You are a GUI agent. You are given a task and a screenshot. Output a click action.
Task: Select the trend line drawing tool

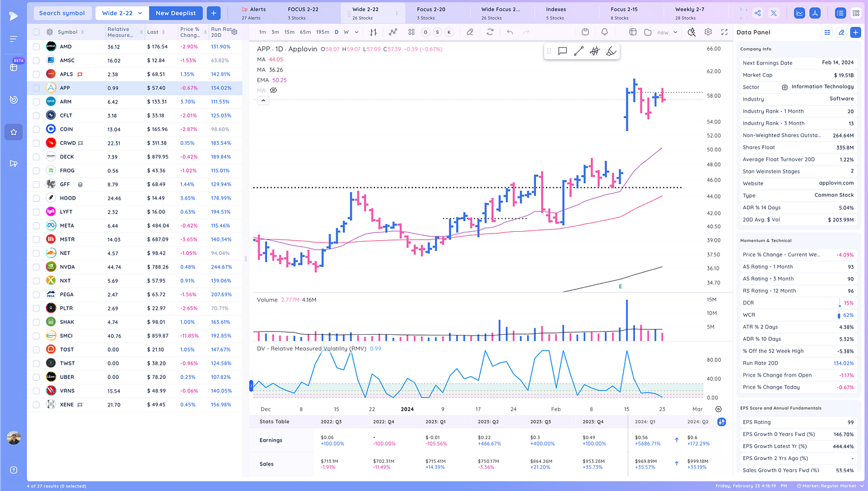click(578, 52)
